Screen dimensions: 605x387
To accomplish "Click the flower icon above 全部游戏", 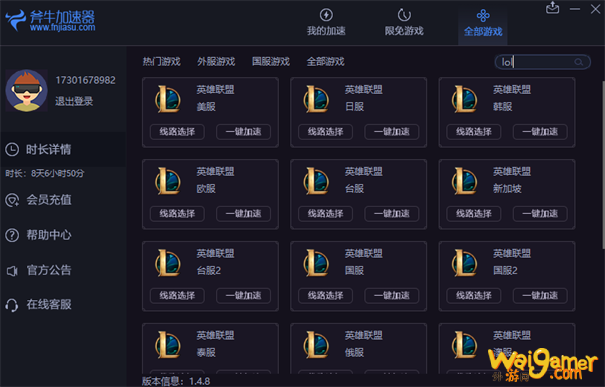I will click(483, 15).
